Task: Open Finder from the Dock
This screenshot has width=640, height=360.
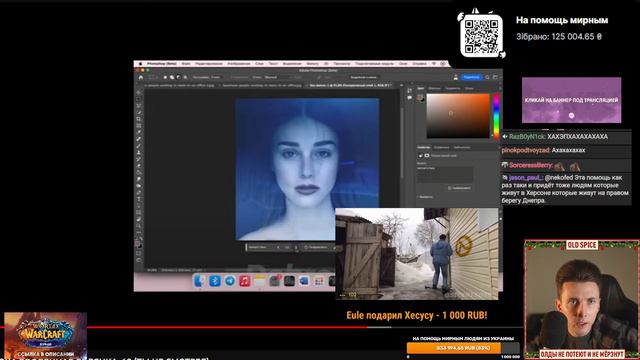Action: click(x=199, y=281)
